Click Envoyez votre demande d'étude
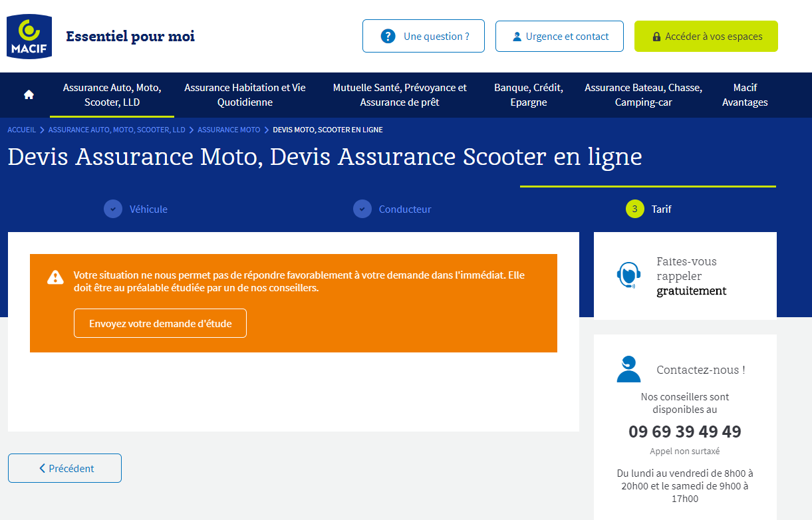 point(160,323)
